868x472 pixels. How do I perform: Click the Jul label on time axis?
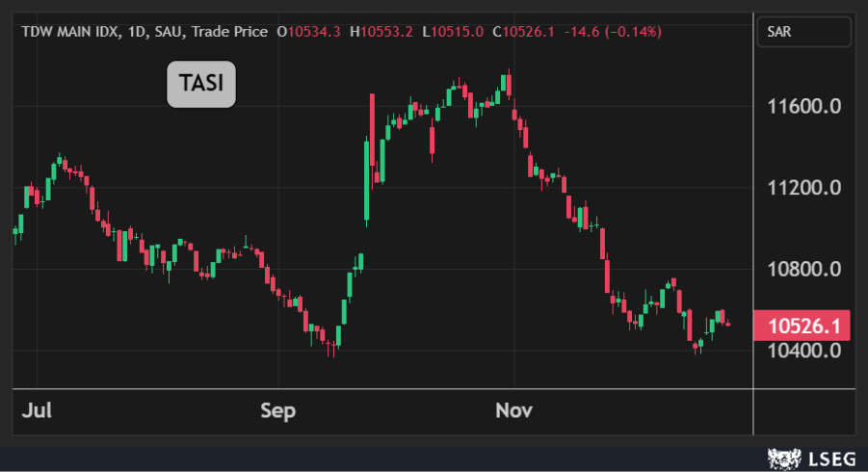[37, 411]
